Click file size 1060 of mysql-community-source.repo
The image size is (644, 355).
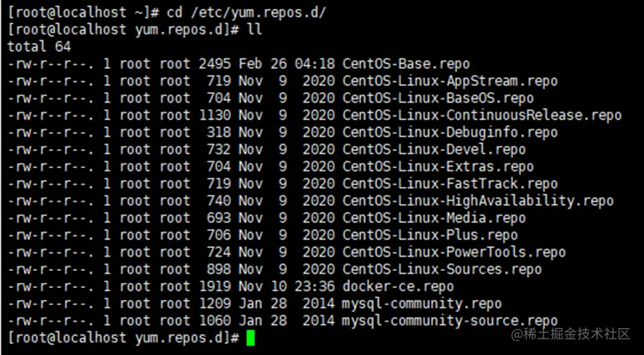click(215, 321)
